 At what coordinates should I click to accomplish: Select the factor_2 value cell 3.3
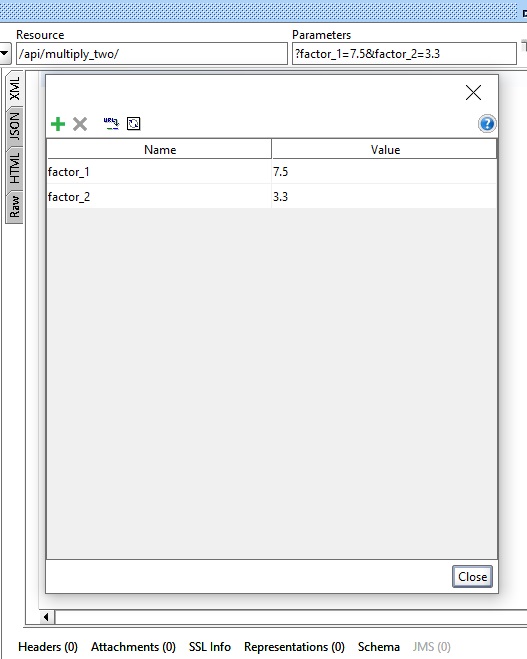click(x=384, y=197)
